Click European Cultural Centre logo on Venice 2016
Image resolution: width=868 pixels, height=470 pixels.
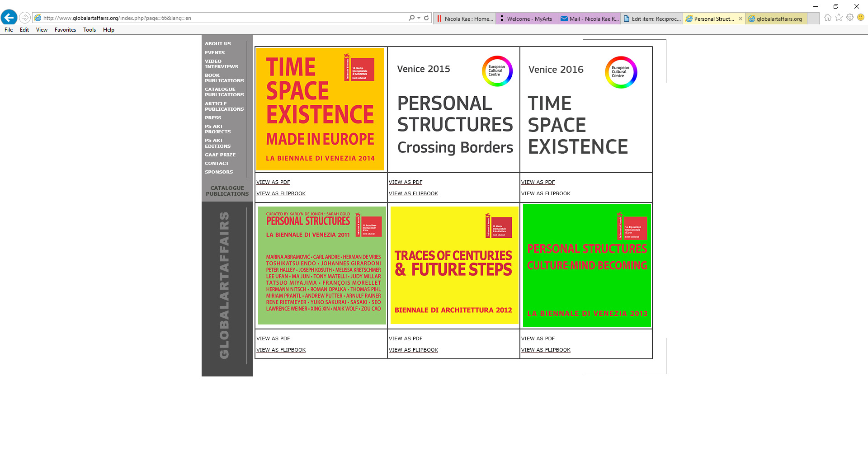point(621,72)
